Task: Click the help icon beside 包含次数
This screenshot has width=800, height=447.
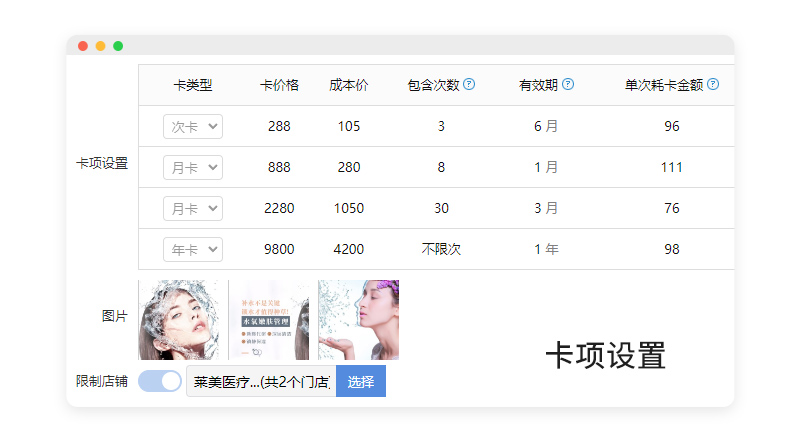Action: coord(469,85)
